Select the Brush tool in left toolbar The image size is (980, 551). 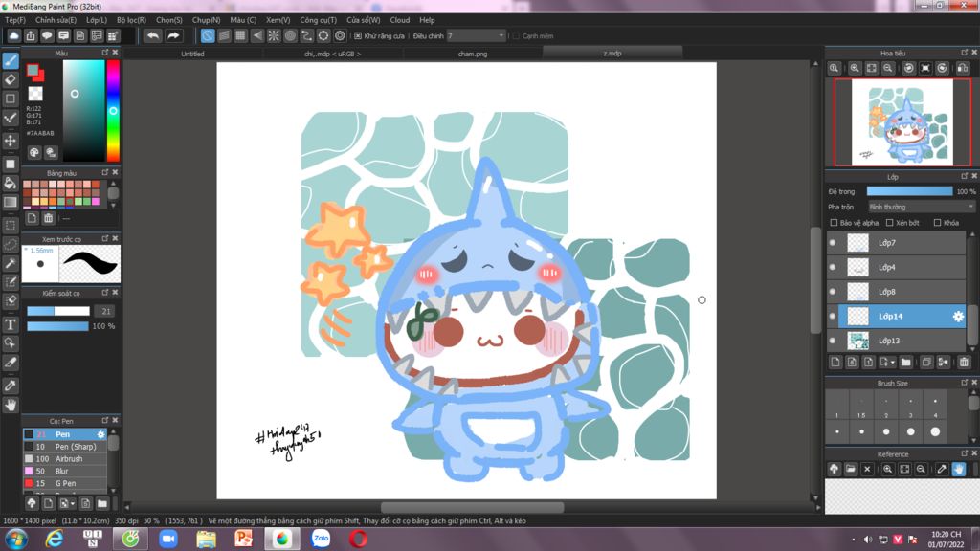click(x=11, y=60)
